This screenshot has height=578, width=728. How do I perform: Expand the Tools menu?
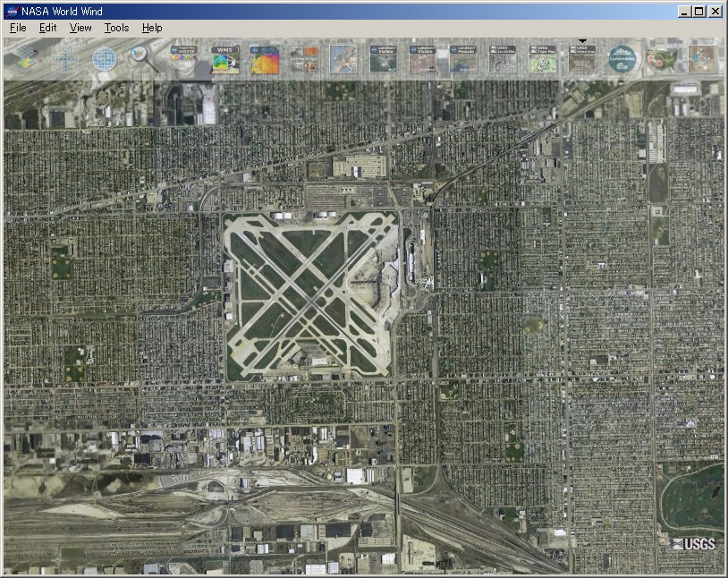tap(116, 28)
